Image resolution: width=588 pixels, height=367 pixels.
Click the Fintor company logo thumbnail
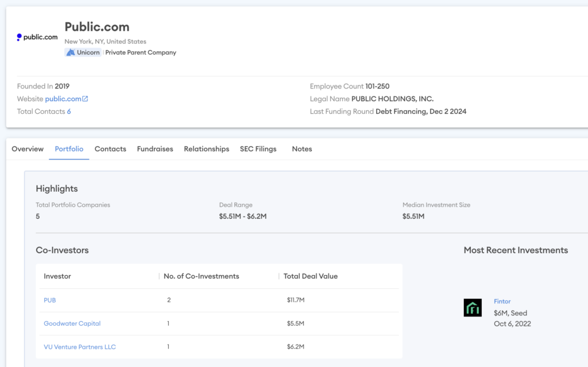pos(473,308)
